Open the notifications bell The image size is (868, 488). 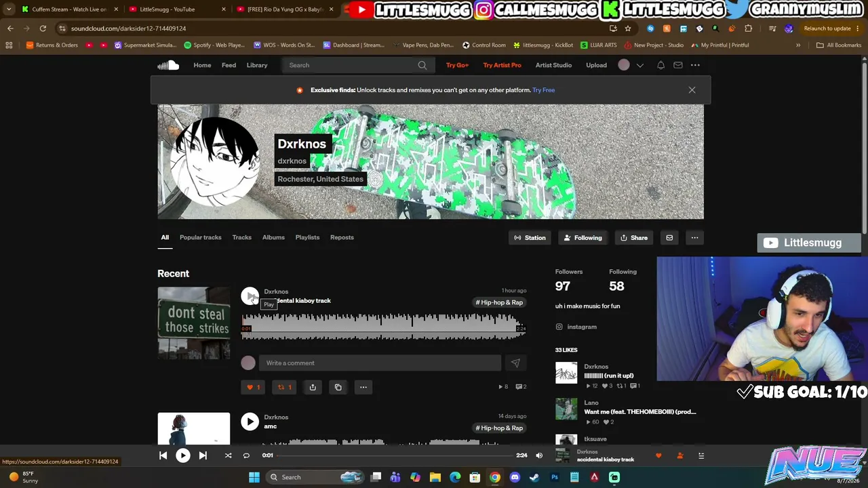click(x=660, y=65)
